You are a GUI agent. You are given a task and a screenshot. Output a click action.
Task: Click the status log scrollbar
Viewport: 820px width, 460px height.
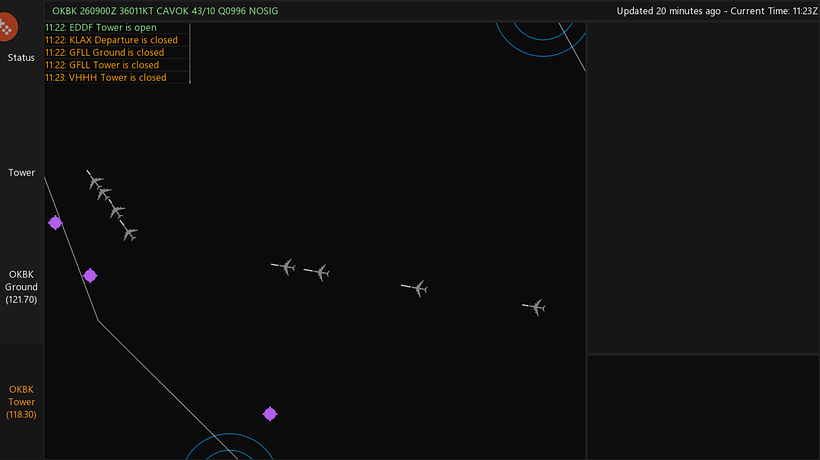tap(190, 53)
